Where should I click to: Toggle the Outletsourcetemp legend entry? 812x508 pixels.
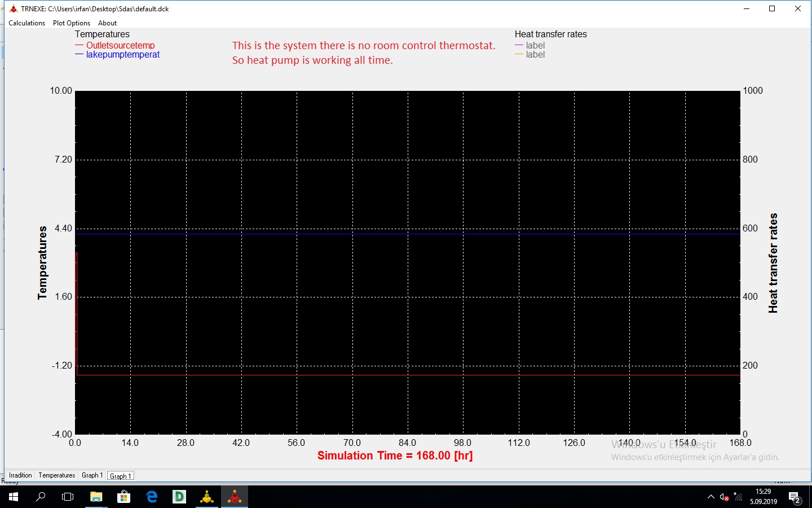(x=115, y=45)
